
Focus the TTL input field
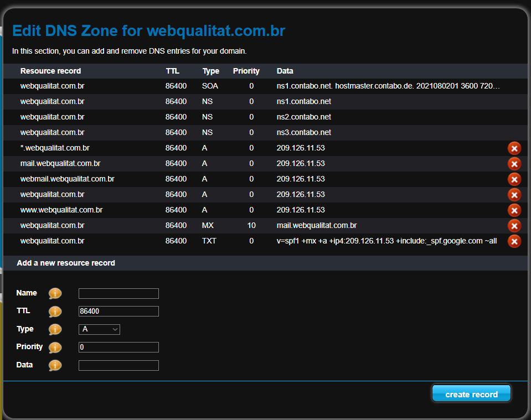[118, 312]
